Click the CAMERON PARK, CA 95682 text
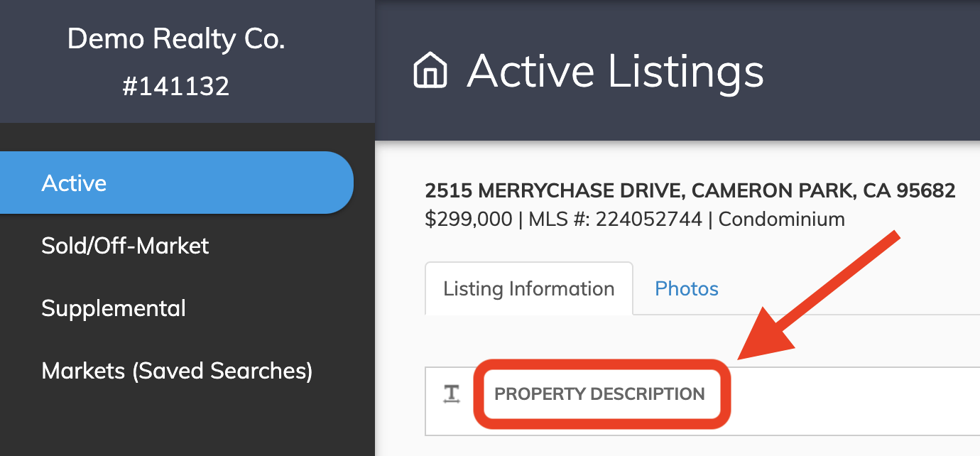Screen dimensions: 980x456 coord(824,190)
